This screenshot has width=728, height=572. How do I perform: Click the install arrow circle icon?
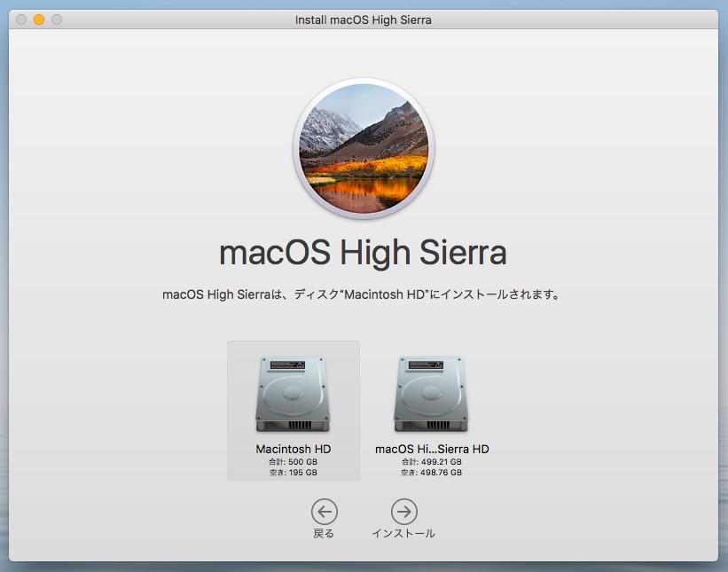point(404,512)
